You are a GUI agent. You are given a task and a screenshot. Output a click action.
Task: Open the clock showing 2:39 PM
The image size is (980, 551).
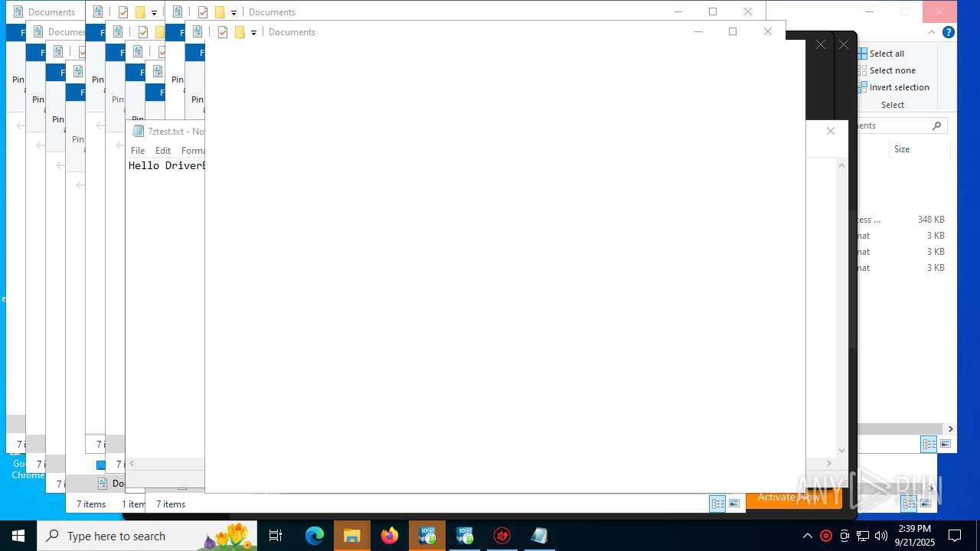[x=915, y=536]
